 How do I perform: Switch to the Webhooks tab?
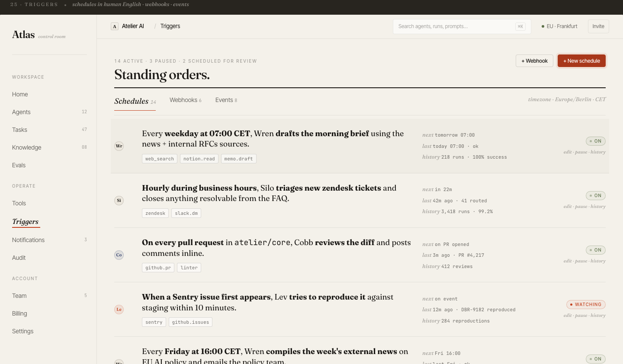[x=186, y=100]
